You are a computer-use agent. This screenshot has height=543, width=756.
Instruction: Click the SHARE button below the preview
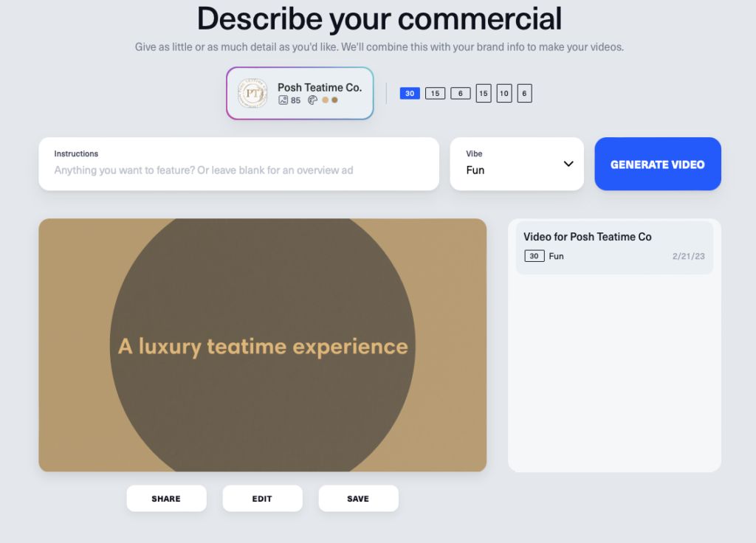coord(166,498)
